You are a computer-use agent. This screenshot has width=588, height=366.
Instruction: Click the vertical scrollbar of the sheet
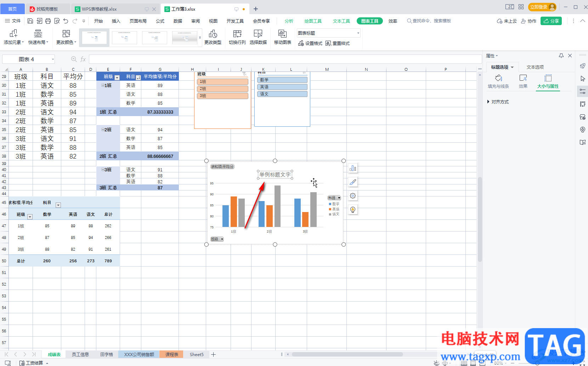(480, 219)
